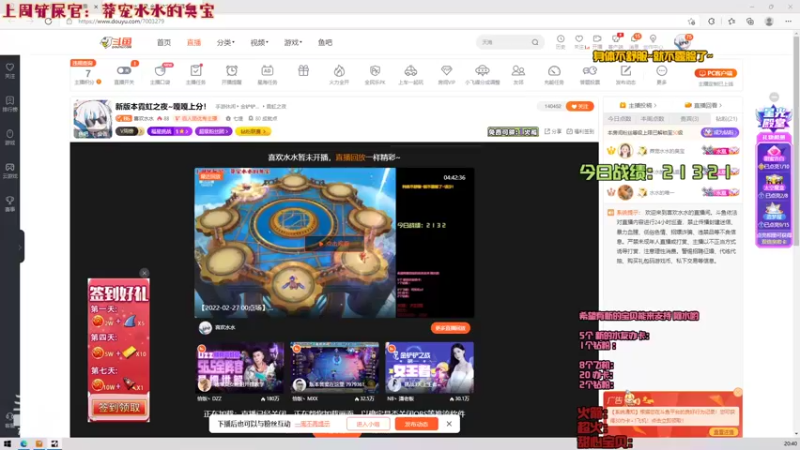Open the messages bubble icon in header
The width and height of the screenshot is (800, 450).
[634, 41]
